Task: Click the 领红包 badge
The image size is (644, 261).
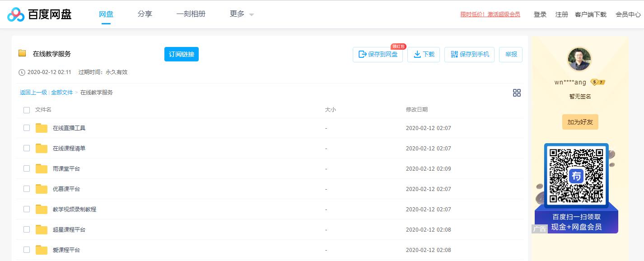Action: click(398, 47)
